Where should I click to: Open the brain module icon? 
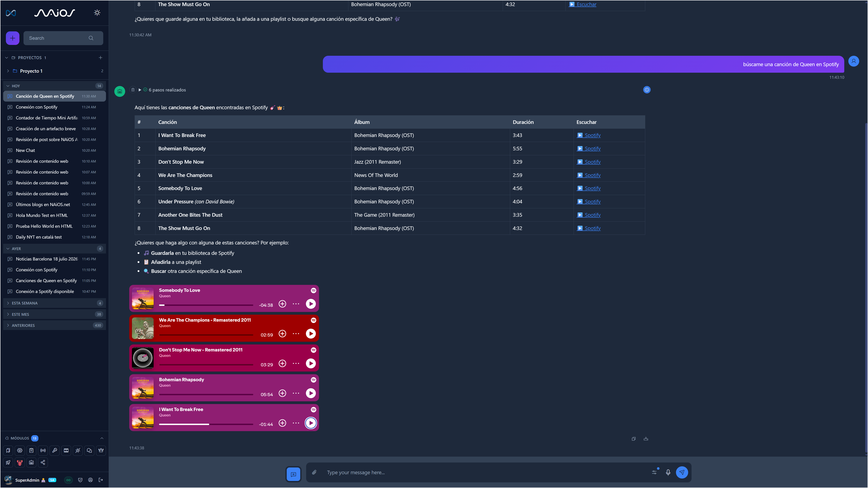tap(20, 450)
